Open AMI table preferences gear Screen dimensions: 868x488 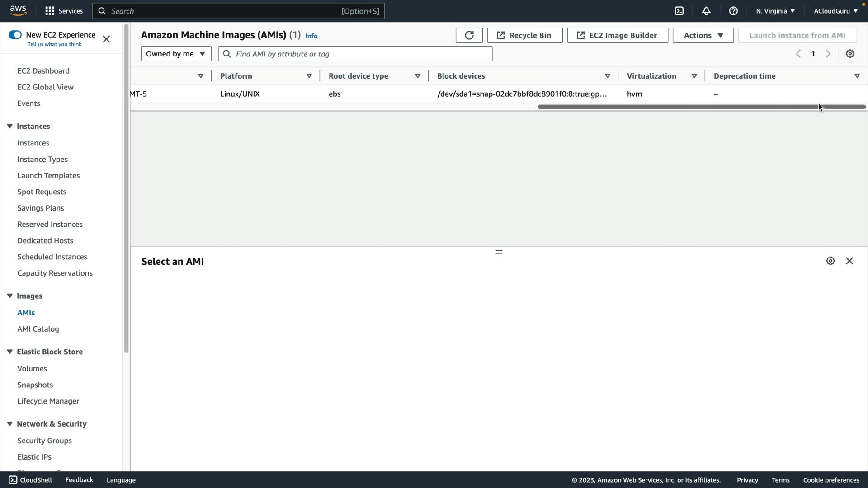pos(850,54)
